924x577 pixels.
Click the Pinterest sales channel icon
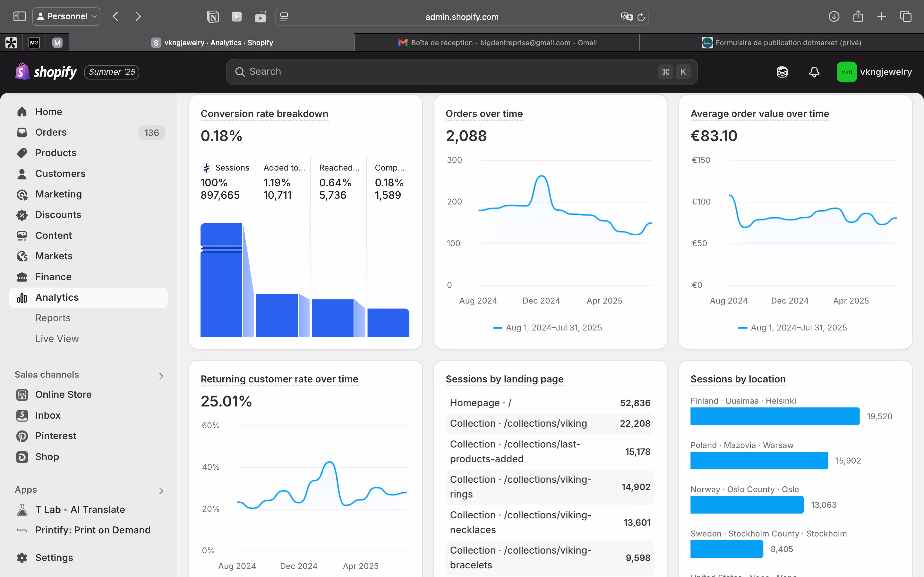pyautogui.click(x=22, y=436)
